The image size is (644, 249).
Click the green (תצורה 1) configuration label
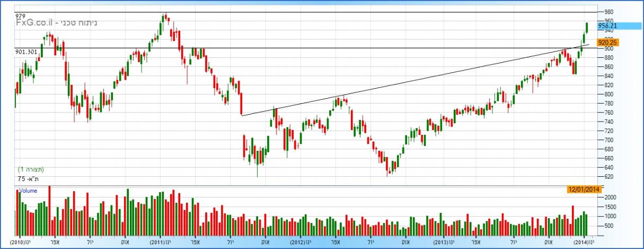pyautogui.click(x=30, y=169)
